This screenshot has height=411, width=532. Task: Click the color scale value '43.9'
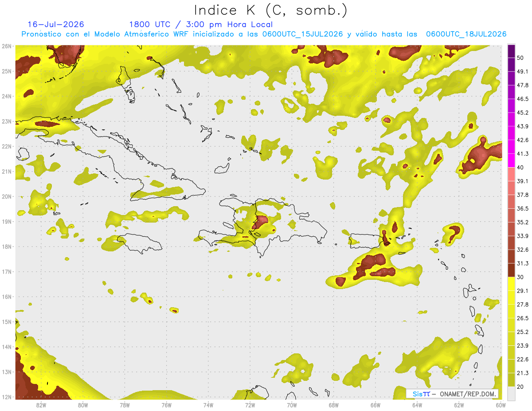tap(523, 126)
